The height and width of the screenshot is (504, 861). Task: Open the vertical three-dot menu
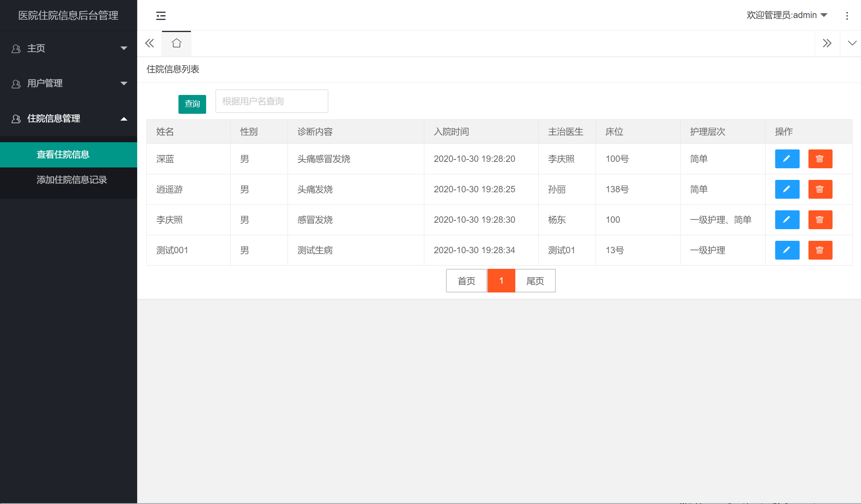click(x=847, y=16)
